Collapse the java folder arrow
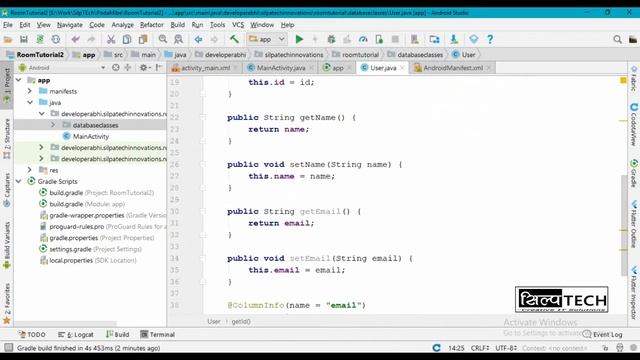The height and width of the screenshot is (360, 640). pos(30,102)
